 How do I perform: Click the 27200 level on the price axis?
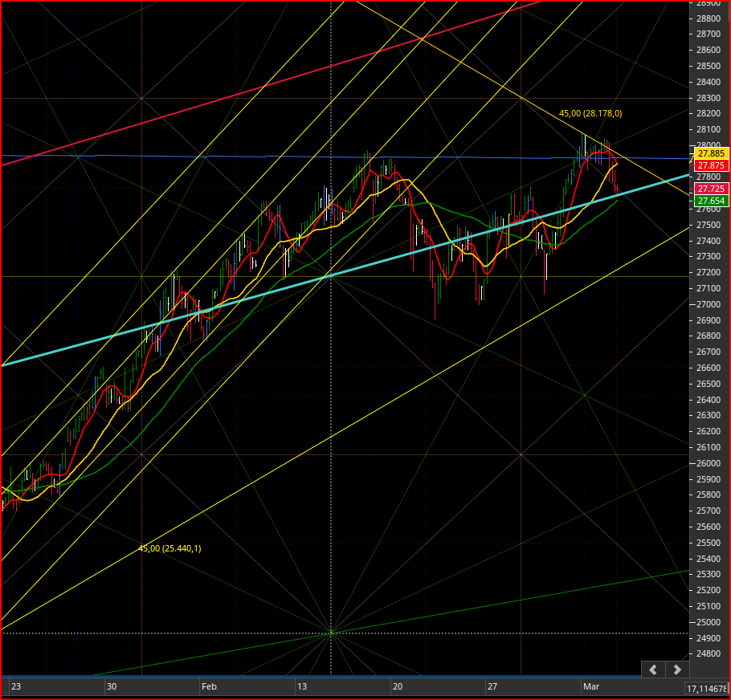point(709,272)
